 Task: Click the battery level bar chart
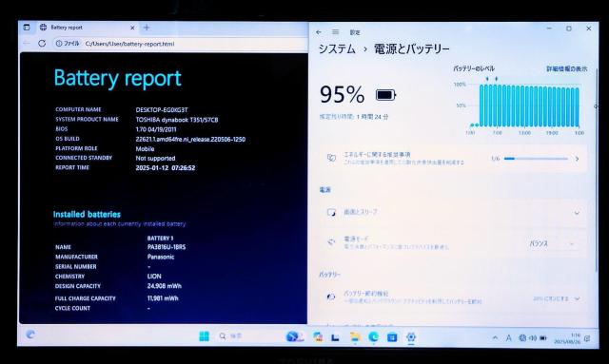coord(524,105)
